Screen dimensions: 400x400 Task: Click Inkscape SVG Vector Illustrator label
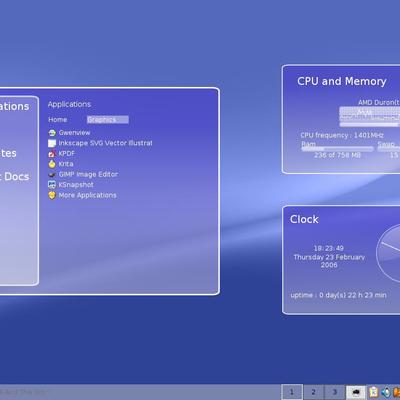coord(105,143)
